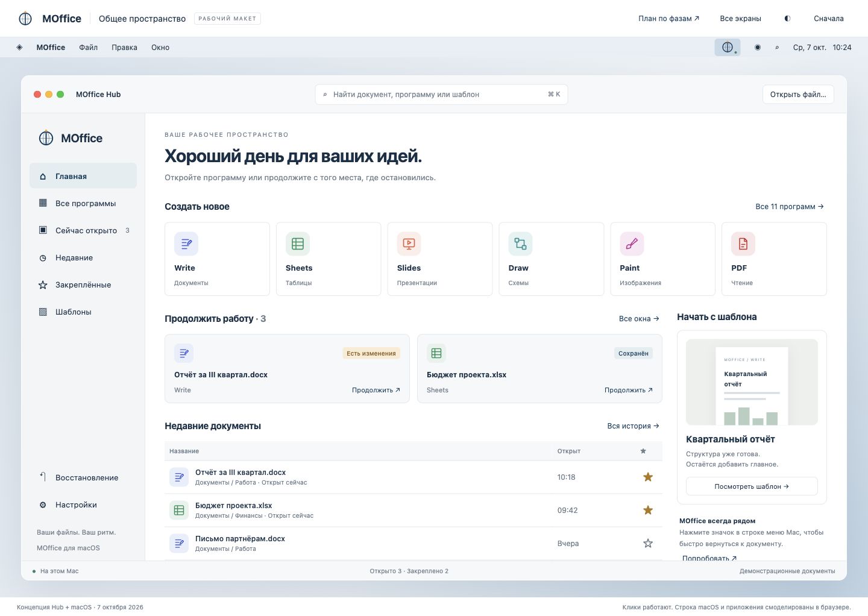The image size is (868, 616).
Task: Open Восстановление in the sidebar
Action: tap(83, 477)
